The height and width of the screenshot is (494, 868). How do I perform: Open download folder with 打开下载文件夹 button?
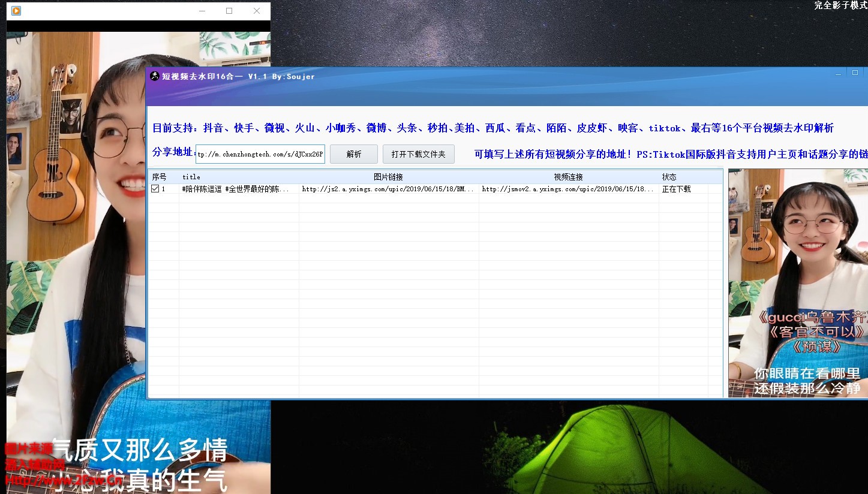coord(419,154)
